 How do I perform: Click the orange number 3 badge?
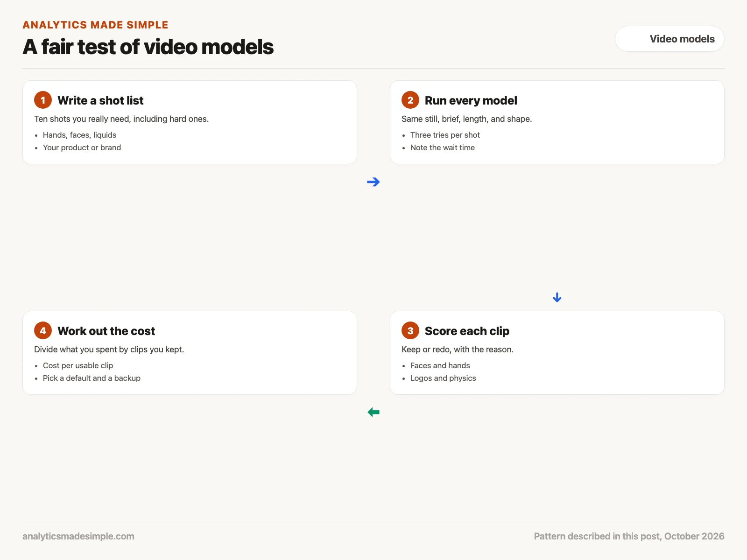tap(410, 330)
